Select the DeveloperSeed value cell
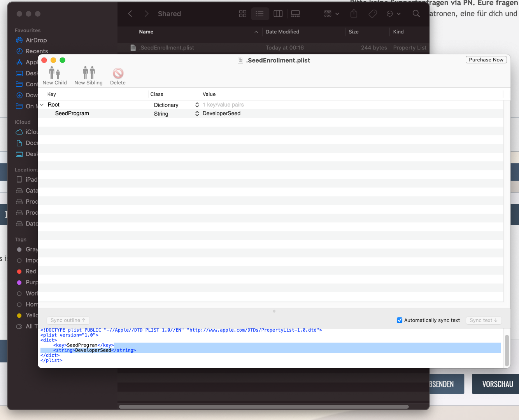 pos(221,114)
